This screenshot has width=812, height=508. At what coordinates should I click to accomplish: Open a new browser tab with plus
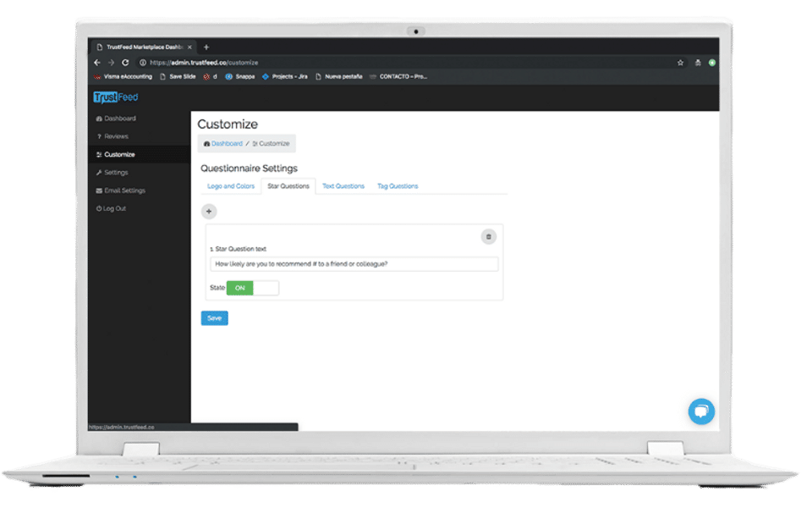click(206, 47)
